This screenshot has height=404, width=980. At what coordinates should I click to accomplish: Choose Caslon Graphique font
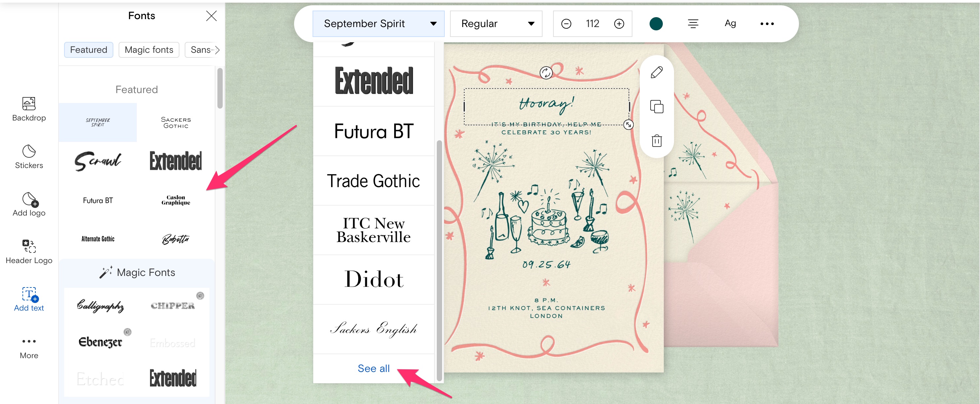tap(176, 200)
